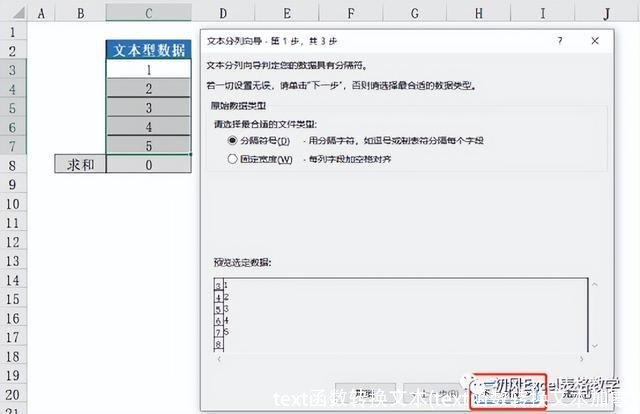Select the 固定宽度(W) fixed width radio button
640x414 pixels.
232,159
